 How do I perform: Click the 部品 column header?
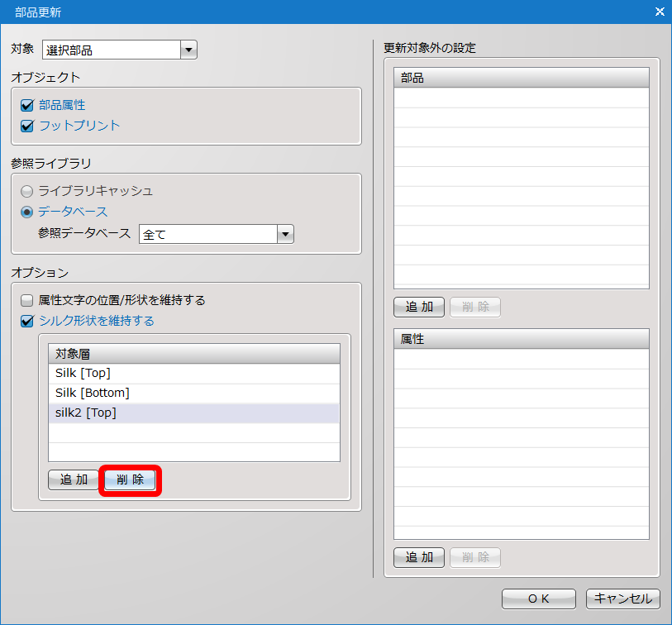pos(521,78)
